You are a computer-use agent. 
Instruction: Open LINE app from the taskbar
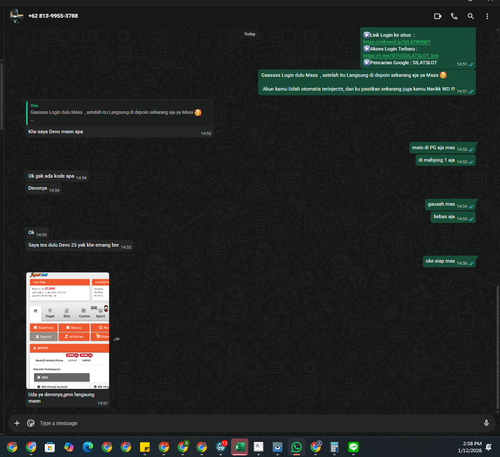[353, 447]
